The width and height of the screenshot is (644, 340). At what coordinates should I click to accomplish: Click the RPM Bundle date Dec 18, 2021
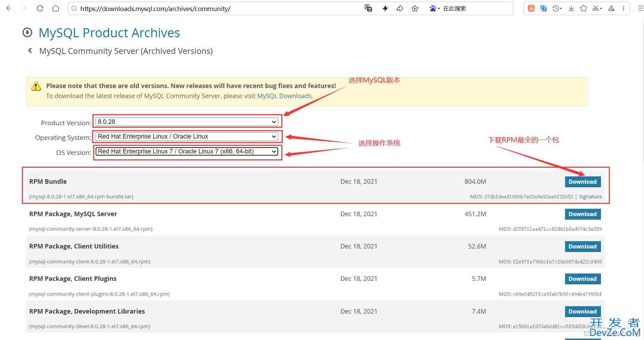(x=359, y=181)
